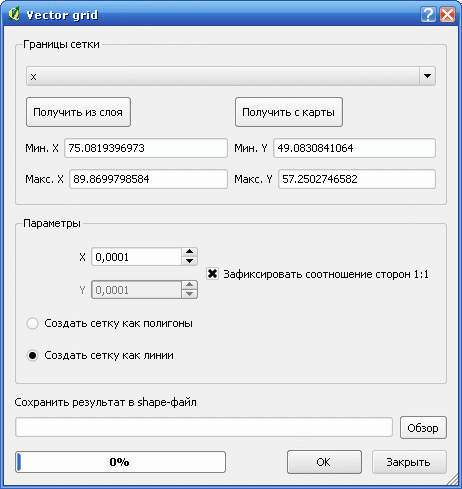This screenshot has width=462, height=489.
Task: Increase the X parameter value with up arrow
Action: (190, 252)
